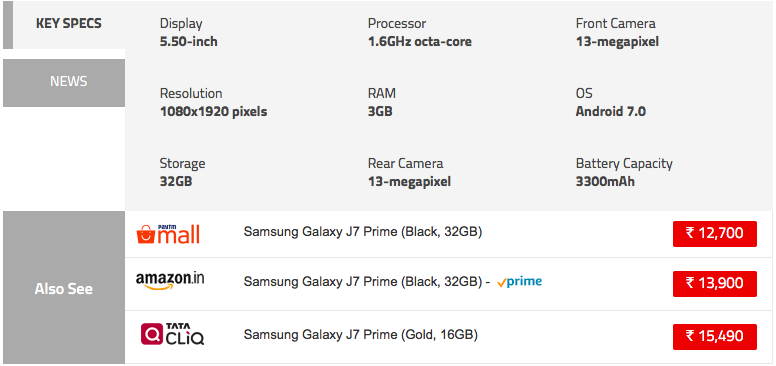Click the 32GB storage value

pyautogui.click(x=176, y=182)
